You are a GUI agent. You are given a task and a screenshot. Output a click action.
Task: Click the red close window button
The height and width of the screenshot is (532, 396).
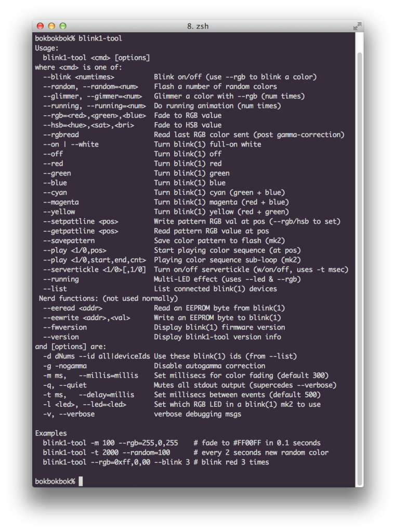pyautogui.click(x=40, y=26)
